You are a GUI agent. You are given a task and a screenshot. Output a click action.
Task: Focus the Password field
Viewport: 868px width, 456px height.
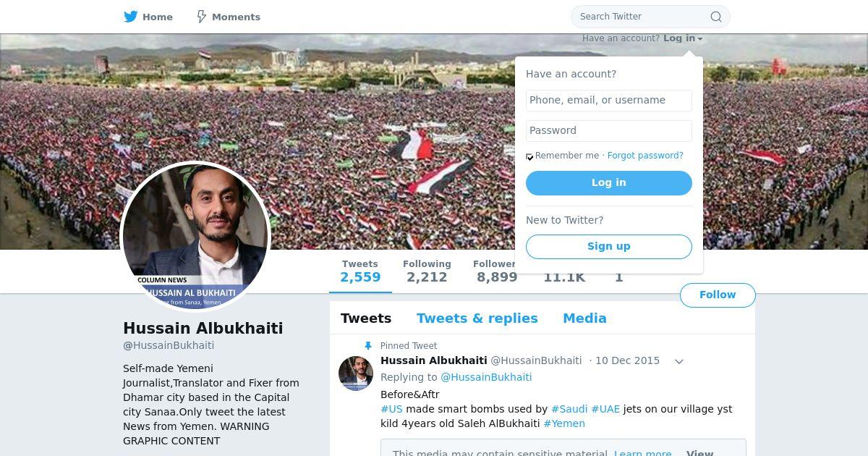(609, 130)
